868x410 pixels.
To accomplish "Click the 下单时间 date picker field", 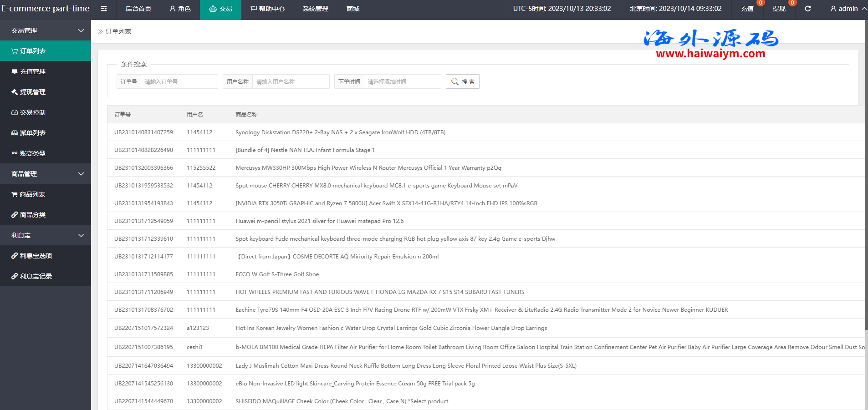I will click(x=402, y=81).
